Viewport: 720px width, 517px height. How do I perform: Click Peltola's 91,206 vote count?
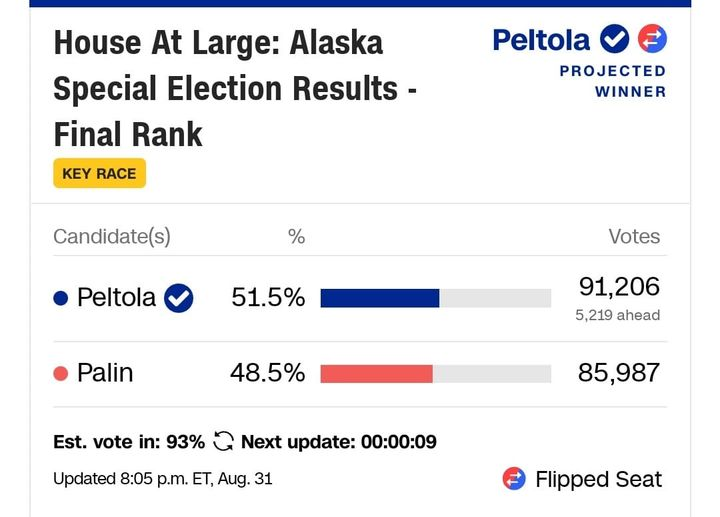(x=619, y=287)
